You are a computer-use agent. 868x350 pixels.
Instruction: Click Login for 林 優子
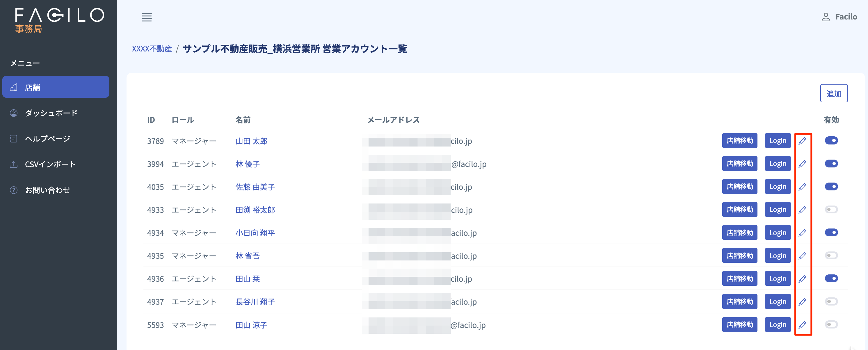[777, 164]
